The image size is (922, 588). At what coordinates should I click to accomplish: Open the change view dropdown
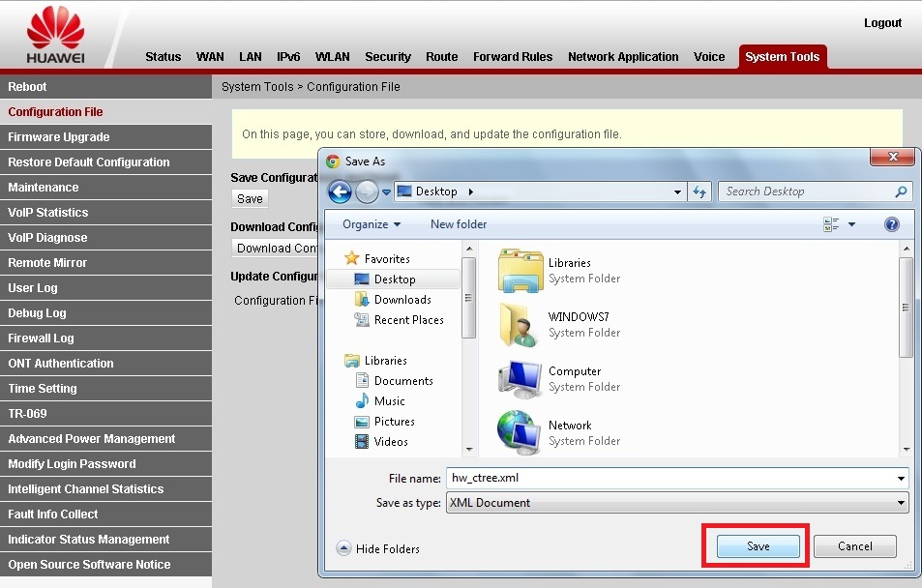click(852, 224)
